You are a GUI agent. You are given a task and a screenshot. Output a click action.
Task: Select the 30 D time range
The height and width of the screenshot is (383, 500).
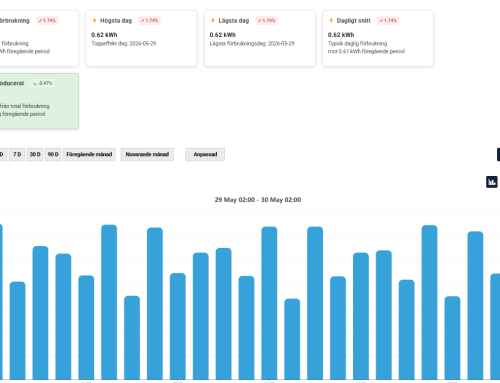pos(35,154)
